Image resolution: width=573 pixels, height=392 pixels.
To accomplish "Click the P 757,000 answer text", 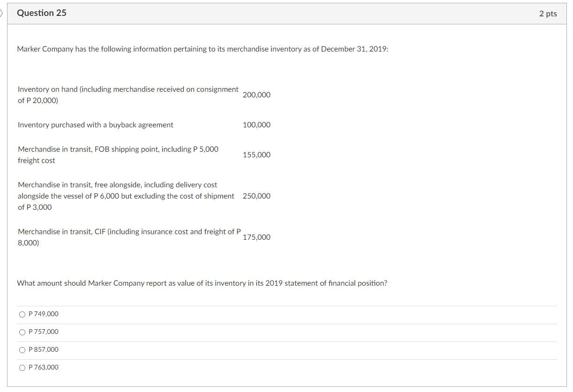I will coord(43,332).
